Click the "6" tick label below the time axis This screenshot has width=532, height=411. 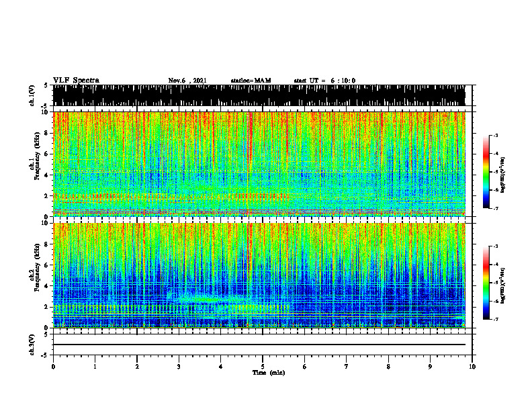click(305, 367)
